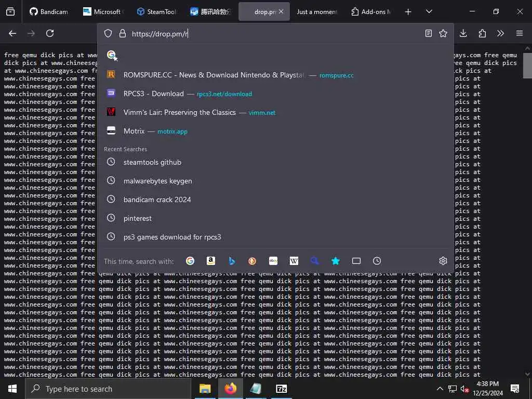The image size is (532, 399).
Task: Search with Bing engine icon
Action: tap(232, 261)
